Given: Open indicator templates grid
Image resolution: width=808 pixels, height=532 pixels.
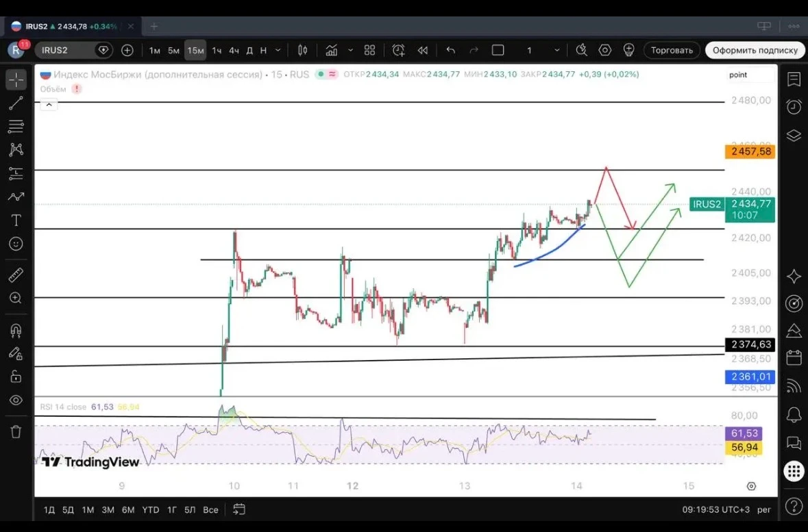Looking at the screenshot, I should 369,50.
